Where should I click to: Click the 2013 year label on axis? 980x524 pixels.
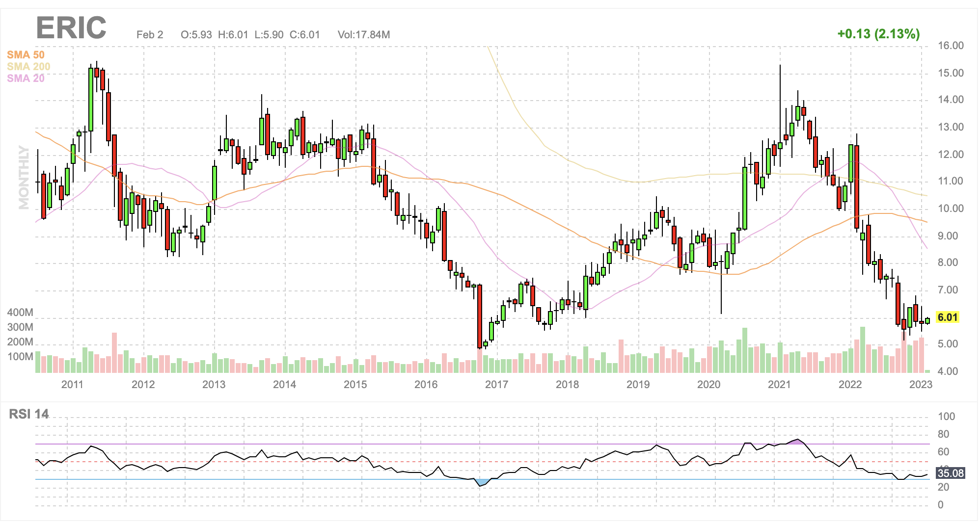pos(214,384)
